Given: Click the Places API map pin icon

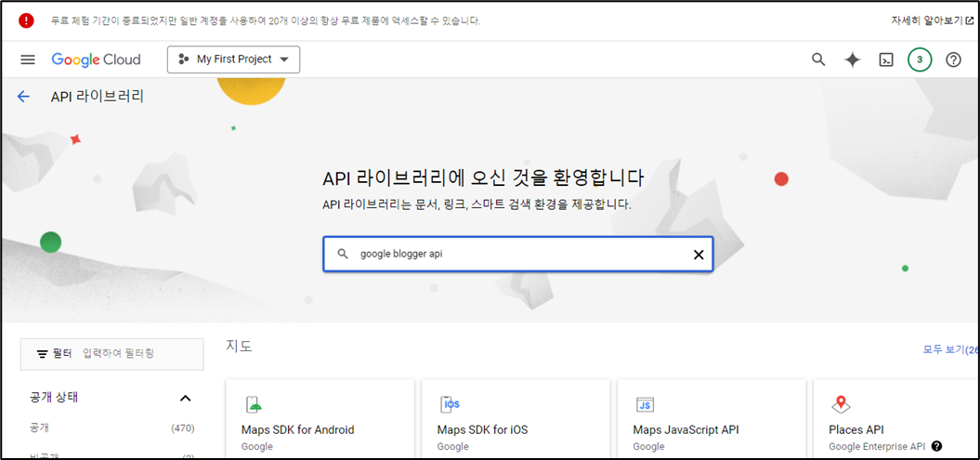Looking at the screenshot, I should (x=842, y=405).
